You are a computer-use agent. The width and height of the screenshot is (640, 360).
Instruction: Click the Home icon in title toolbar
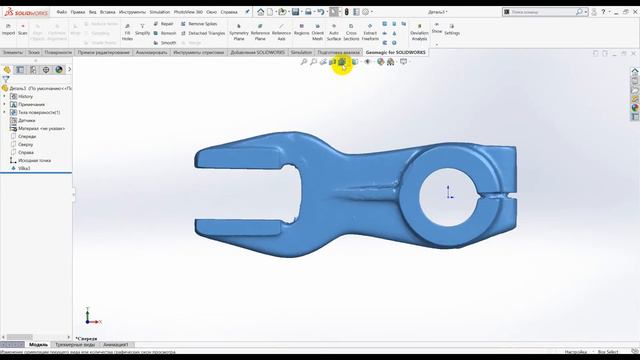tap(260, 12)
